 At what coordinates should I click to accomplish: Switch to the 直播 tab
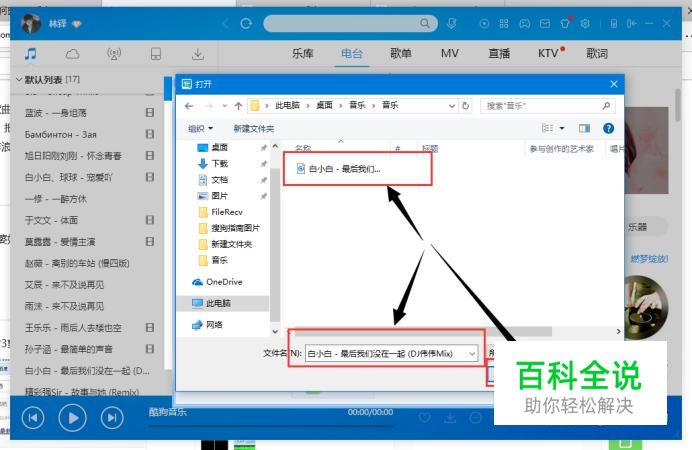tap(499, 54)
